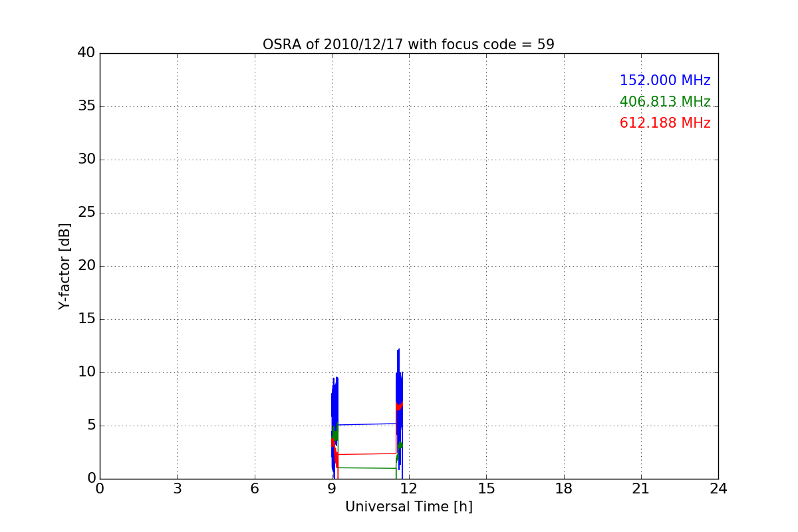The height and width of the screenshot is (532, 798).
Task: Select the blue legend label '152.000 MHz'
Action: click(x=665, y=80)
